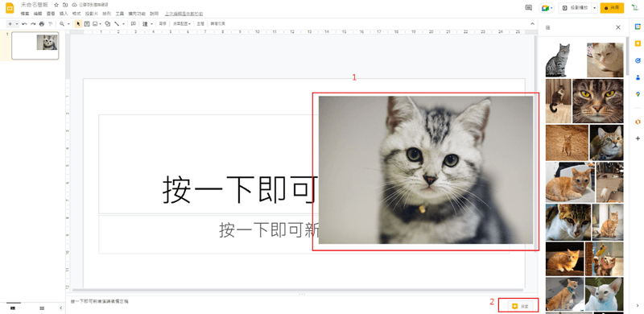Image resolution: width=644 pixels, height=314 pixels.
Task: Open the new slide layout dropdown arrow
Action: click(17, 24)
